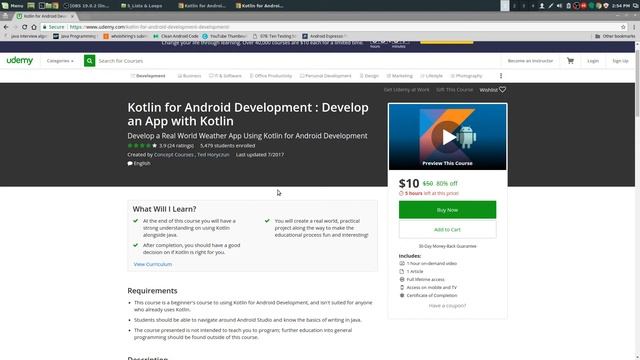Open the Java Programming bookmark
640x360 pixels.
pyautogui.click(x=75, y=36)
